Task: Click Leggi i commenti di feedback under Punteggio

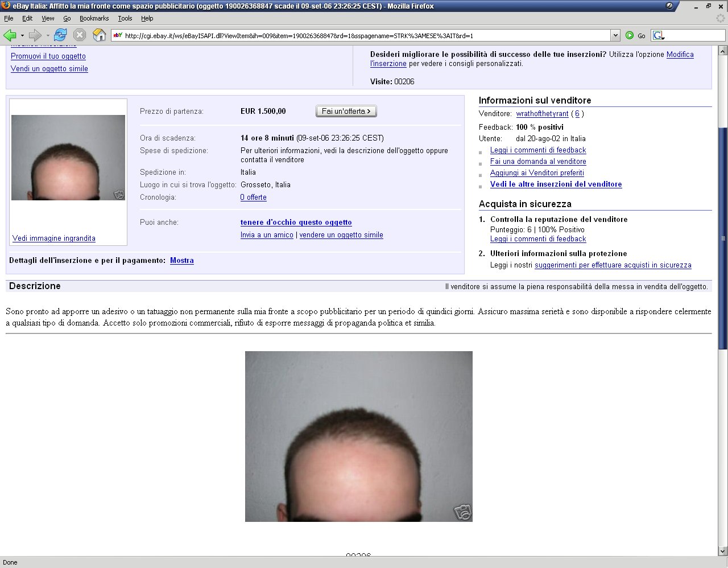Action: (x=538, y=239)
